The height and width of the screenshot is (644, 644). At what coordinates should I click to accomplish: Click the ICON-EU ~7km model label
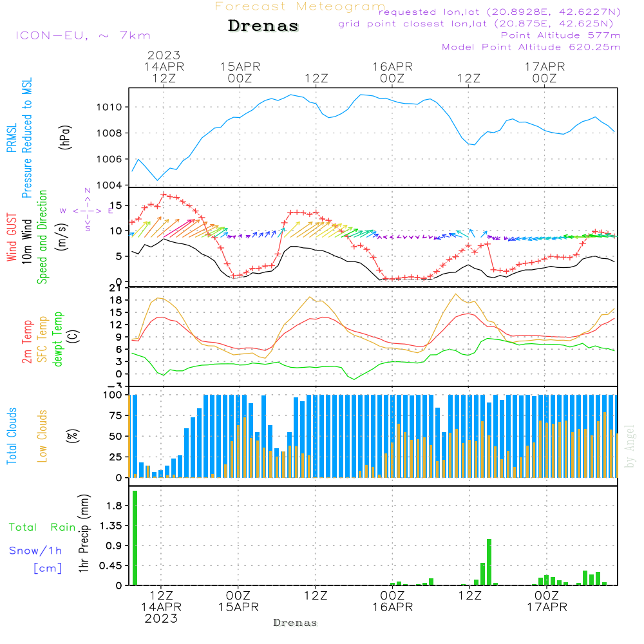[82, 35]
